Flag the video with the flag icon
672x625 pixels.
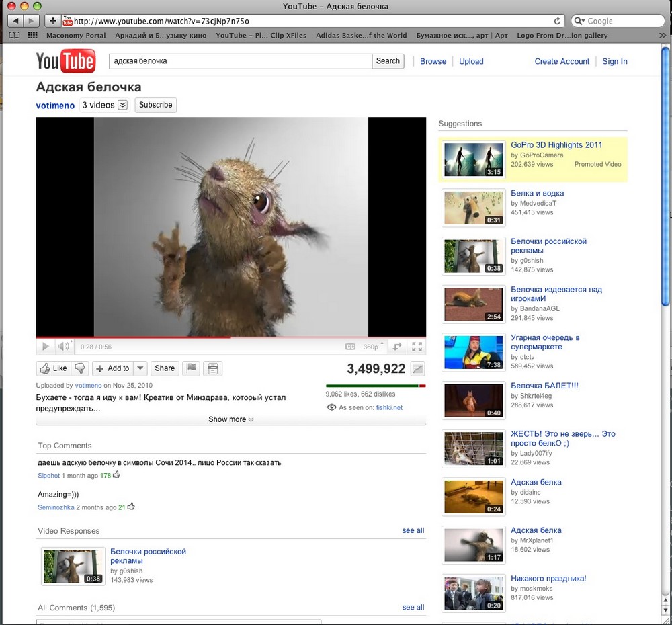point(191,368)
